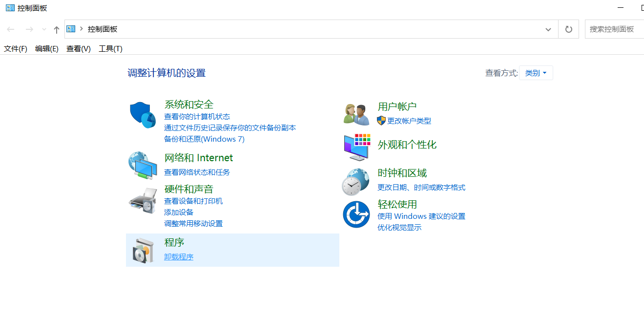Screen dimensions: 644x318
Task: Open the 文件(F) menu
Action: pos(16,48)
